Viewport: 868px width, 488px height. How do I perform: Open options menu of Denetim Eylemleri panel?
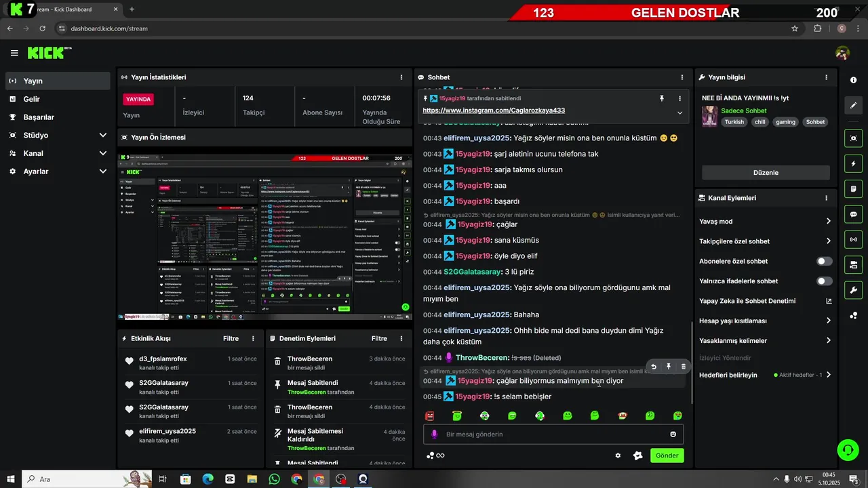pos(401,338)
